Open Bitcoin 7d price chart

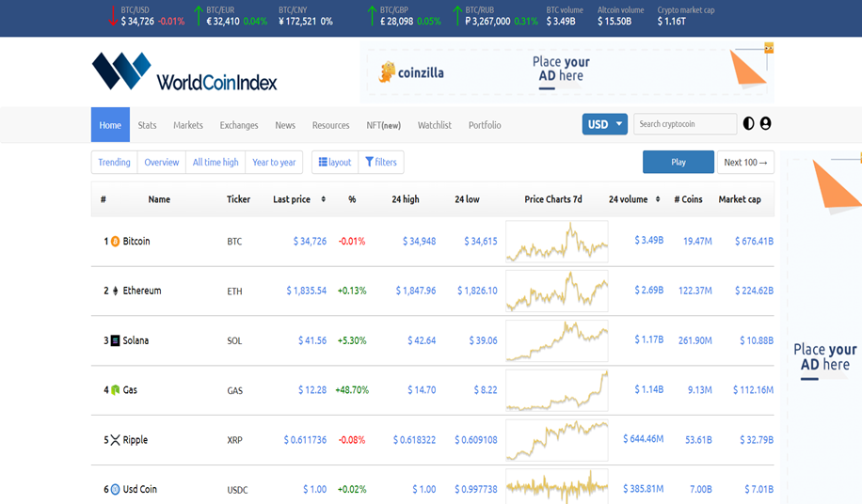(557, 242)
